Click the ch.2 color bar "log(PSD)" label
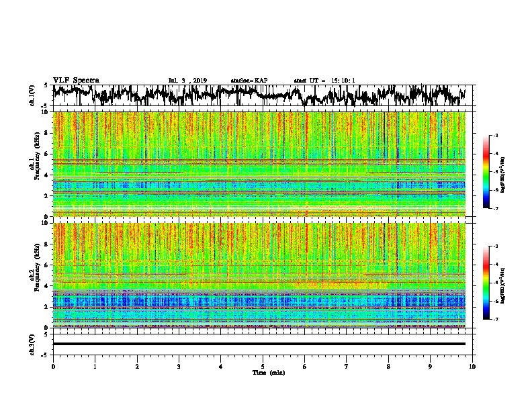Image resolution: width=532 pixels, height=411 pixels. click(x=502, y=285)
